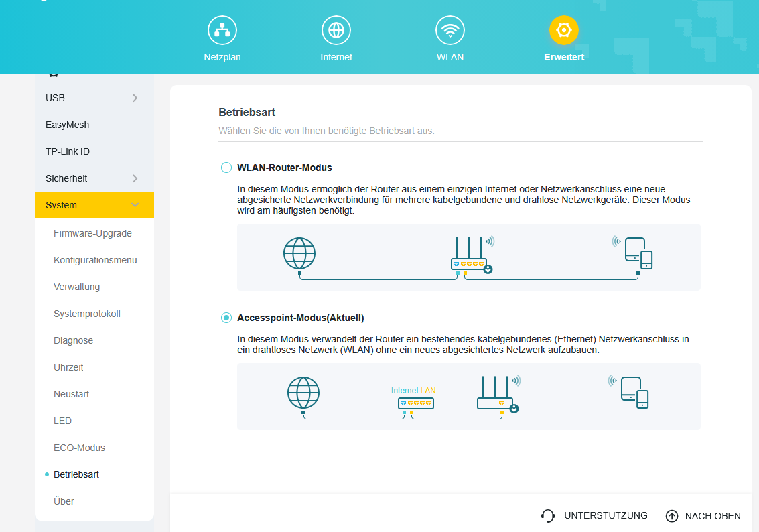Open ECO-Modus submenu item
Screen dimensions: 759x532
pyautogui.click(x=79, y=448)
